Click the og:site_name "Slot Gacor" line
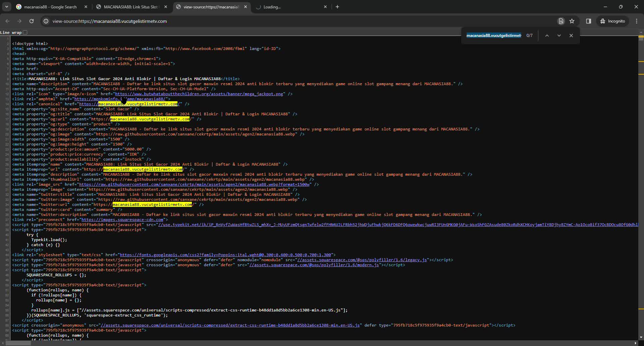 pos(75,109)
